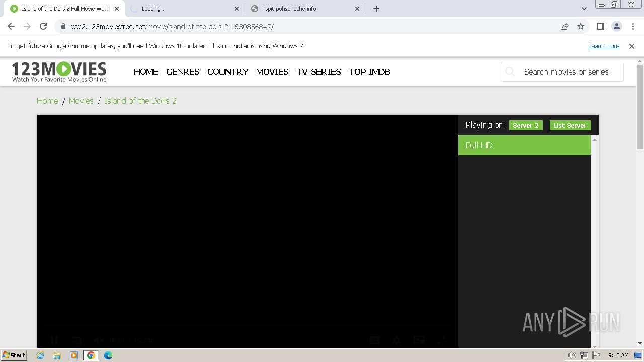The image size is (644, 362).
Task: Open system volume control in tray
Action: coord(572,355)
